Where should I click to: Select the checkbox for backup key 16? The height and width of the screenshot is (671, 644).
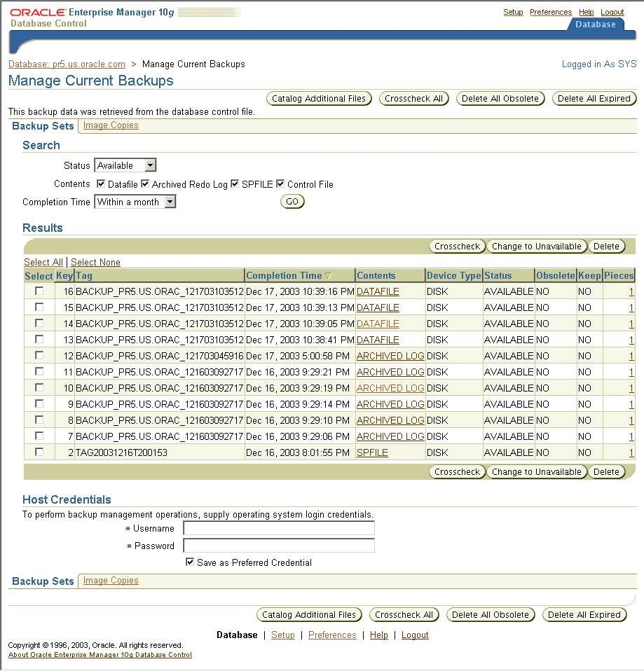[x=39, y=291]
